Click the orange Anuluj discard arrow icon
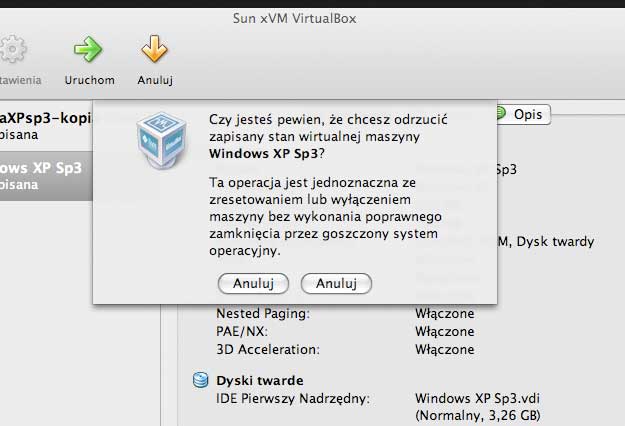The image size is (625, 426). pos(154,48)
